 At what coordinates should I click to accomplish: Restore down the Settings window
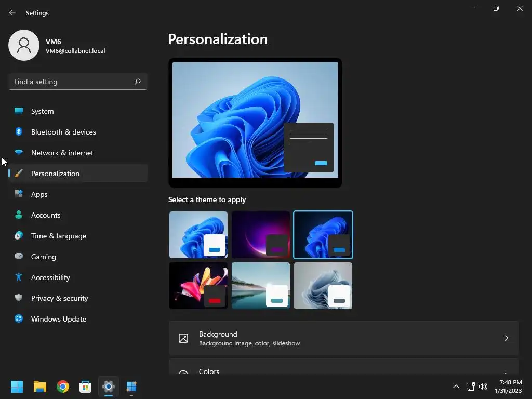click(496, 8)
